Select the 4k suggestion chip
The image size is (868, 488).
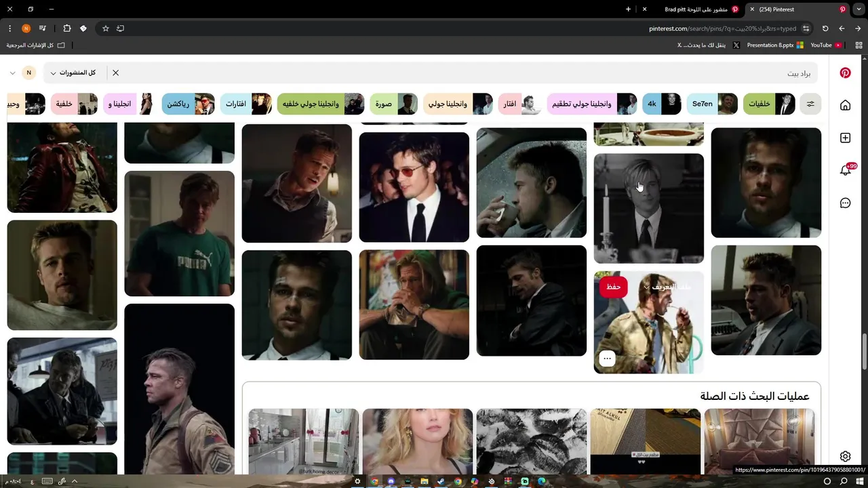pyautogui.click(x=662, y=104)
